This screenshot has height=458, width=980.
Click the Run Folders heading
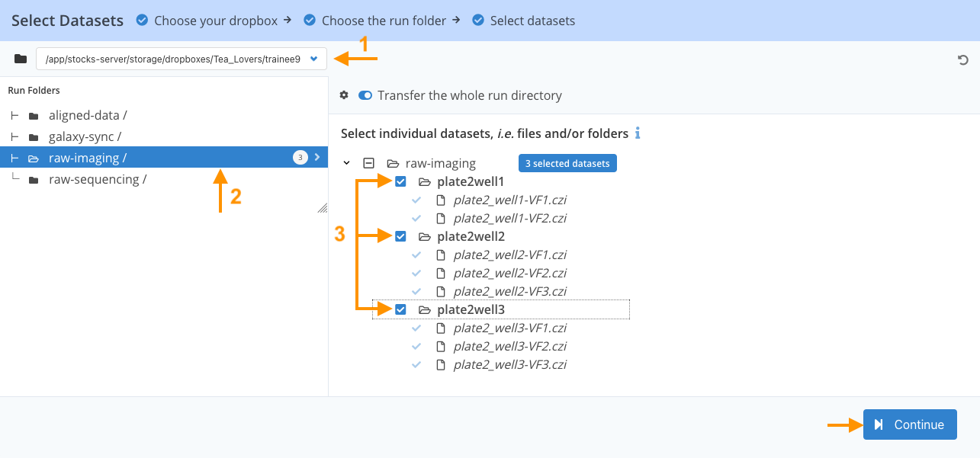coord(34,90)
